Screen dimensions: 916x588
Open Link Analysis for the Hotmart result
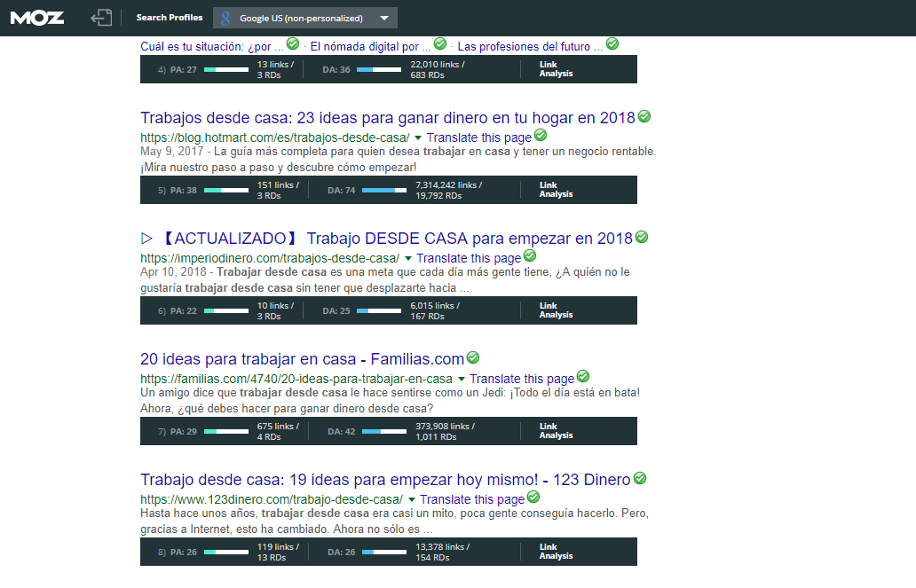tap(555, 189)
